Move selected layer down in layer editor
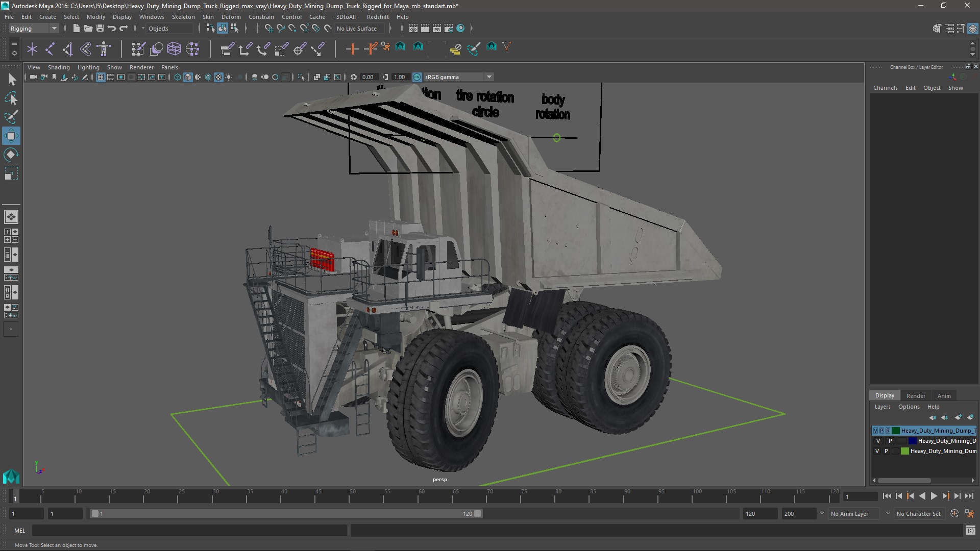Screen dimensions: 980x551 pyautogui.click(x=945, y=418)
